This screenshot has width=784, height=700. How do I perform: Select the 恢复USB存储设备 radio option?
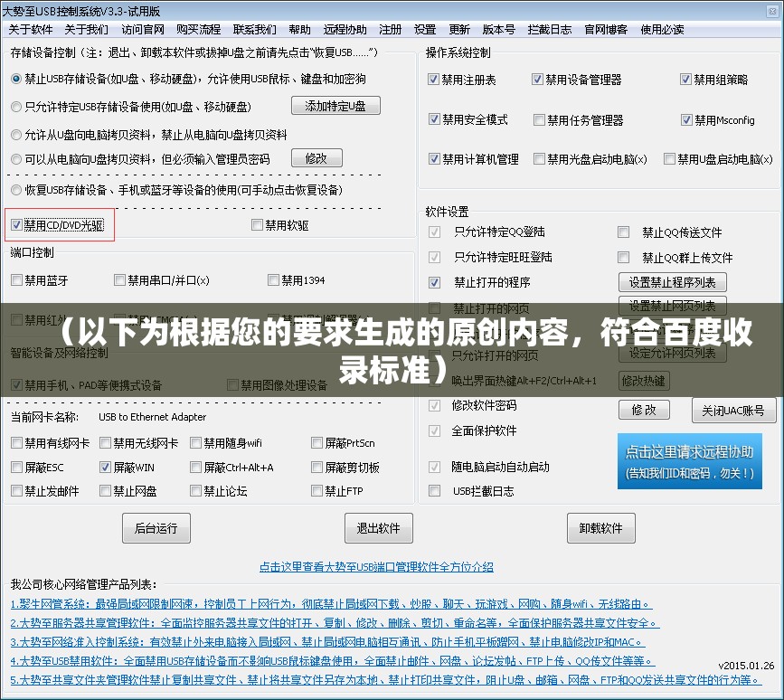(15, 191)
